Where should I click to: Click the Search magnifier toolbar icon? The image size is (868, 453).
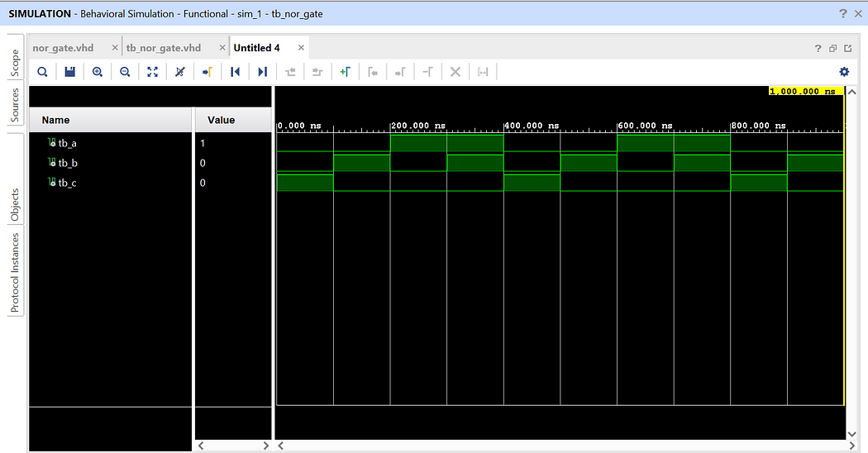point(42,71)
